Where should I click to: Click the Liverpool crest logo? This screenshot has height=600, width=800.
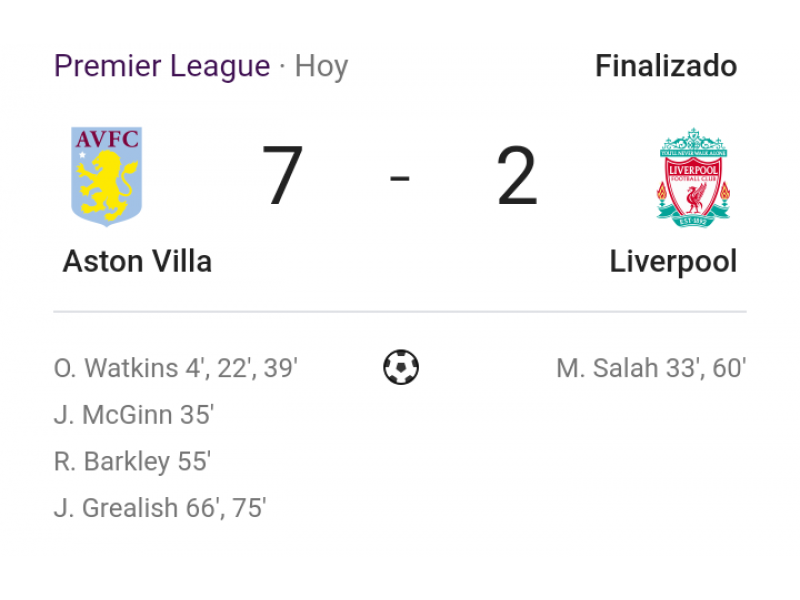[x=693, y=178]
